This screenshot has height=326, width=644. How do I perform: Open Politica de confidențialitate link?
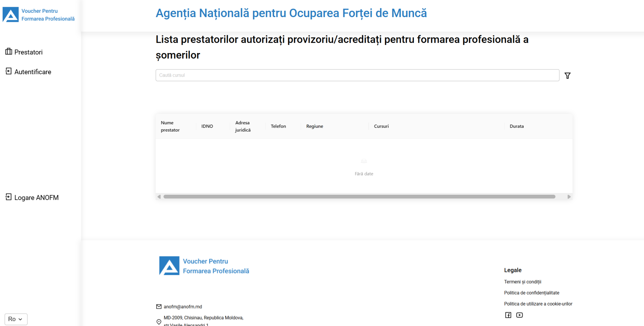pyautogui.click(x=531, y=293)
